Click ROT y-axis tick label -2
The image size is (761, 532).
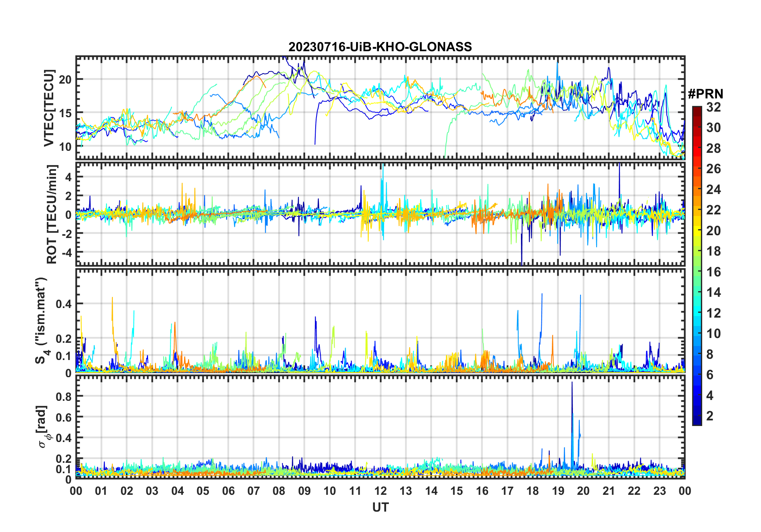[66, 234]
